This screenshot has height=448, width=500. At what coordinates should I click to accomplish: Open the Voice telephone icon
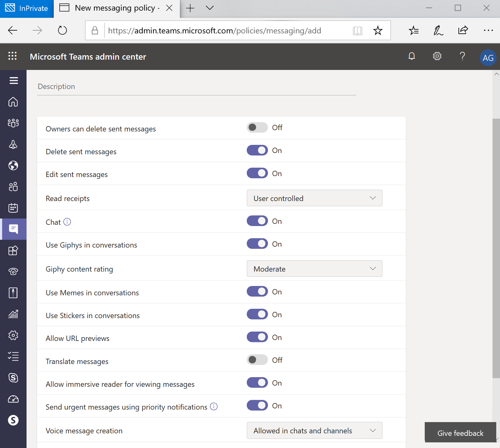13,272
